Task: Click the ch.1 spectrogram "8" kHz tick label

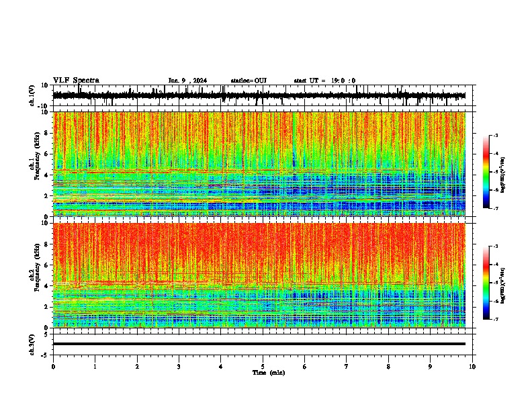Action: tap(47, 133)
